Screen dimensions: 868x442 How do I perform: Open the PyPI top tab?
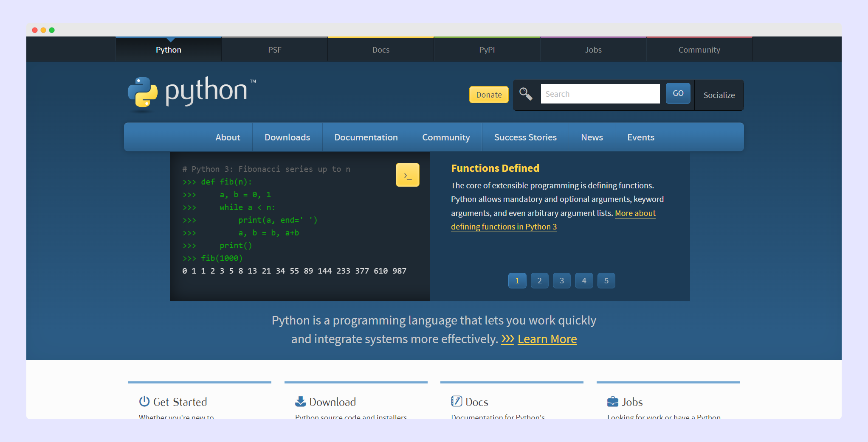coord(487,50)
